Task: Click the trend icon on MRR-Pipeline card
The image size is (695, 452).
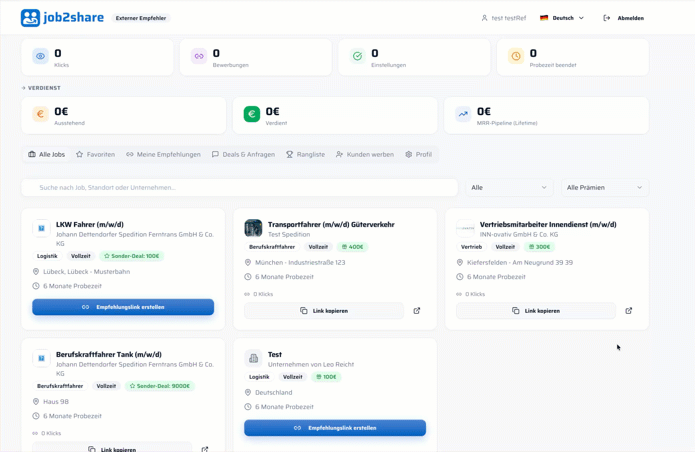Action: 463,114
